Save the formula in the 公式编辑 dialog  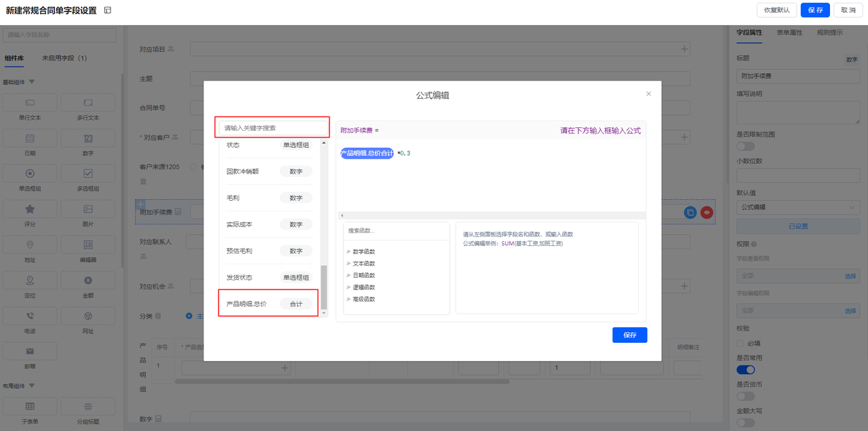[x=630, y=335]
